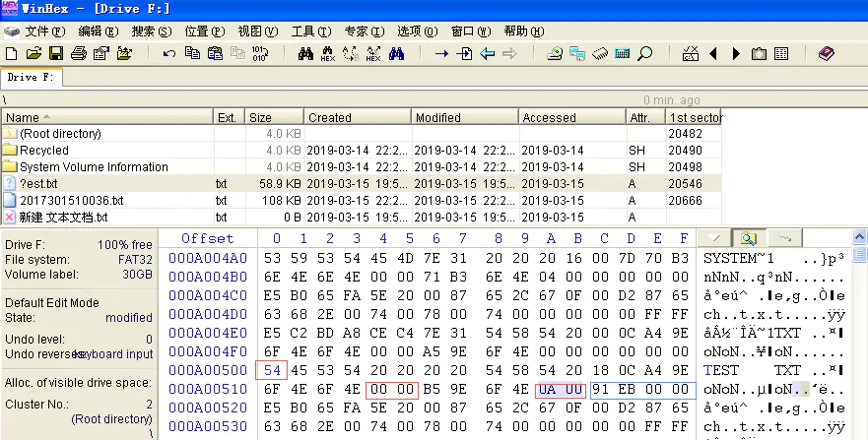Viewport: 868px width, 440px height.
Task: Click hex byte 54 at offset 000A00500
Action: coord(272,370)
